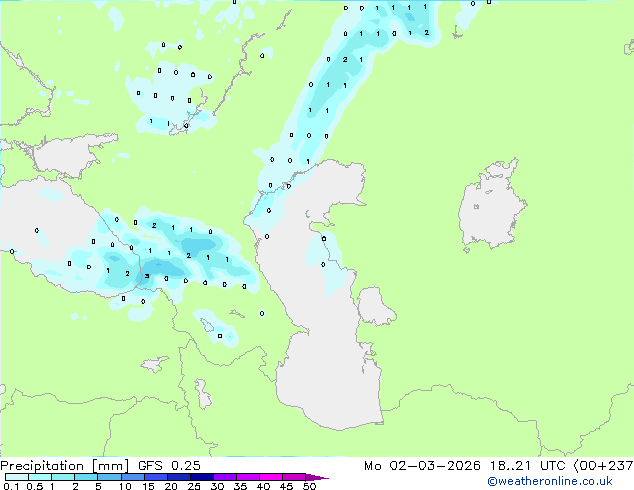The image size is (634, 490).
Task: Select the legend swatch between 10 and 15
Action: click(132, 477)
